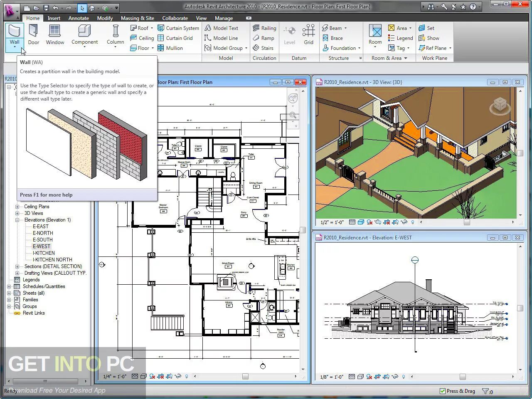Switch to the Modify ribbon tab
This screenshot has width=532, height=399.
coord(105,18)
